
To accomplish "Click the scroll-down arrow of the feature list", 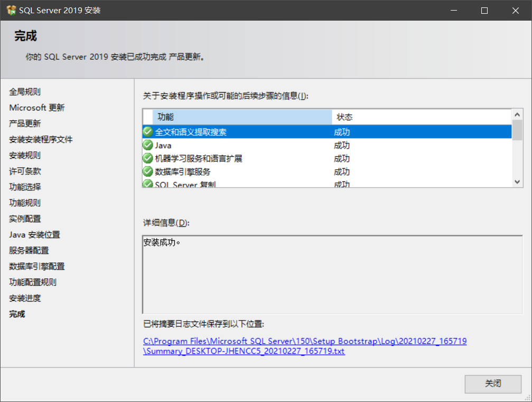I will [x=517, y=182].
